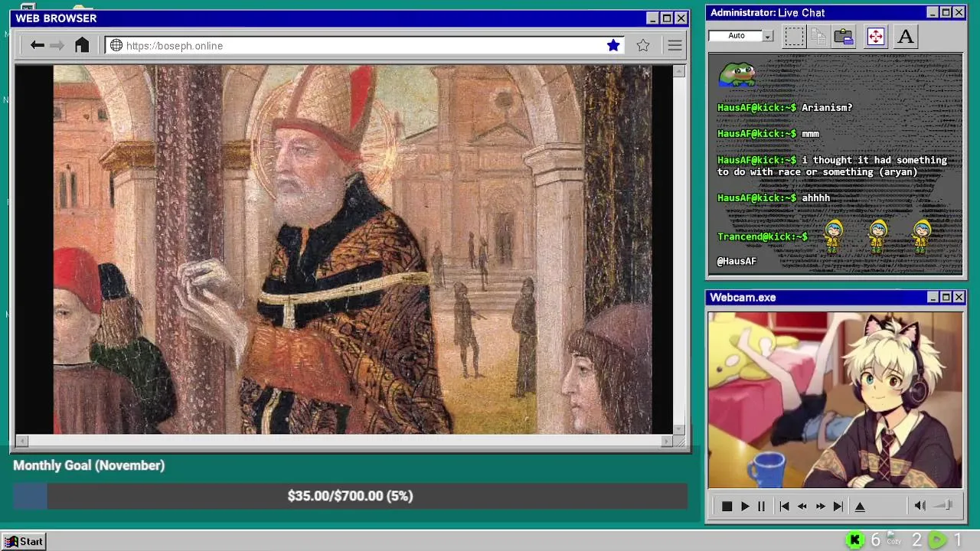Open the browser home page icon
Screen dimensions: 980x551
click(x=82, y=45)
